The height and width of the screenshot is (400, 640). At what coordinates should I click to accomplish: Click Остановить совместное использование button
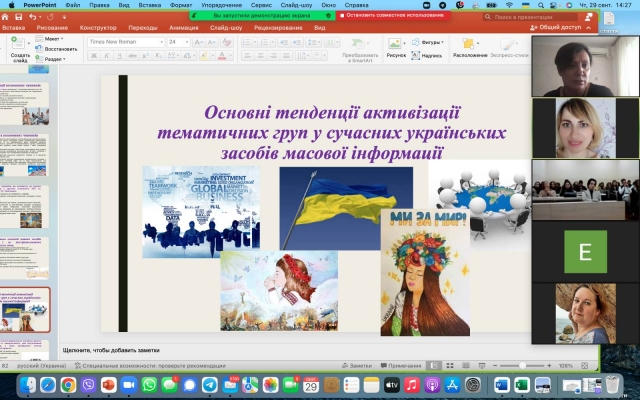(x=393, y=16)
